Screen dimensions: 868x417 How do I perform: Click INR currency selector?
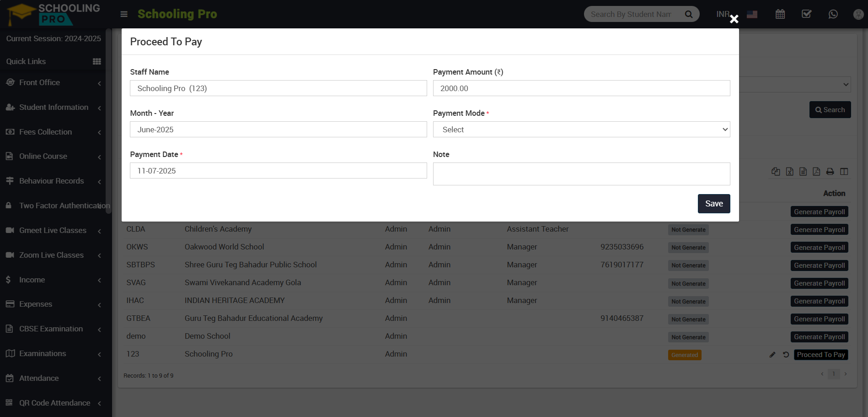[723, 14]
